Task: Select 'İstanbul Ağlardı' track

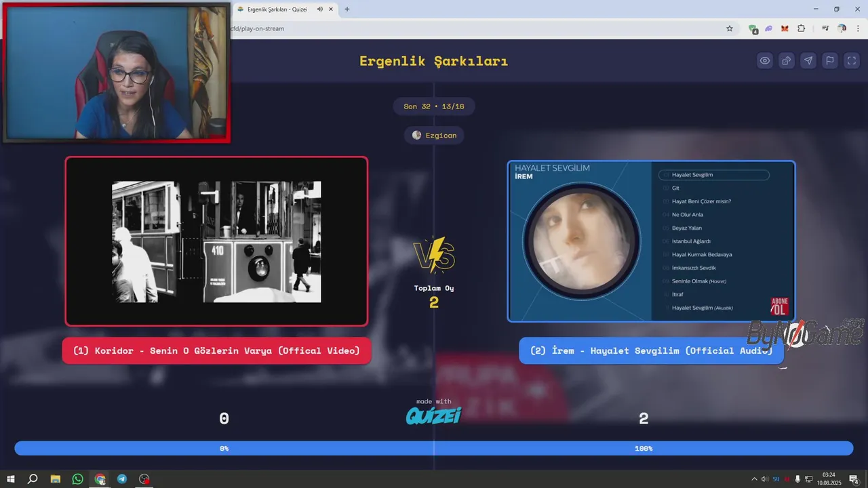Action: point(691,241)
